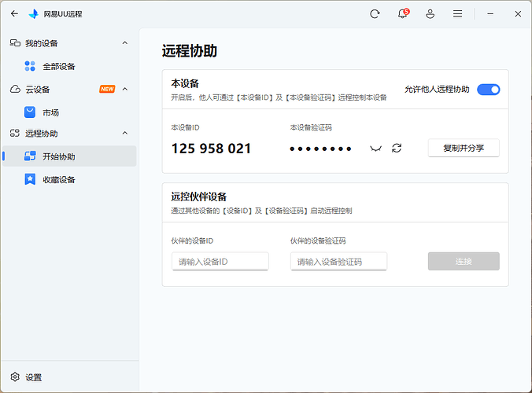This screenshot has height=393, width=532.
Task: Open the hamburger menu icon
Action: click(x=458, y=14)
